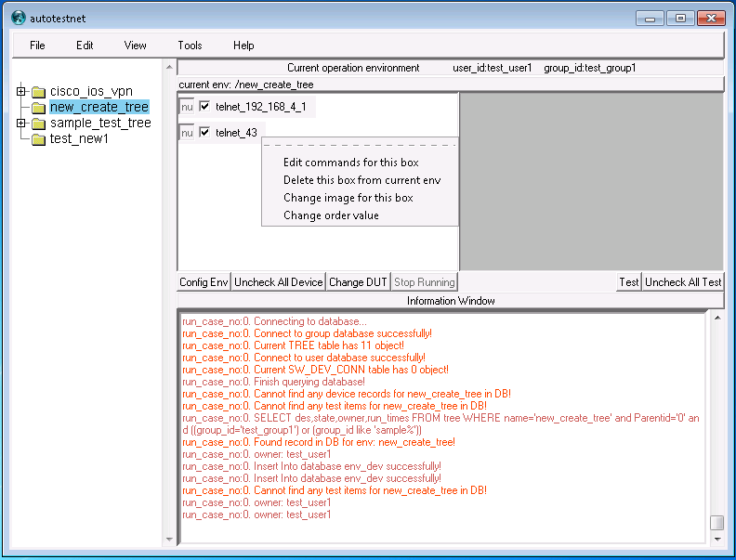736x560 pixels.
Task: Click the Information Window vertical scrollbar thumb
Action: [x=716, y=523]
